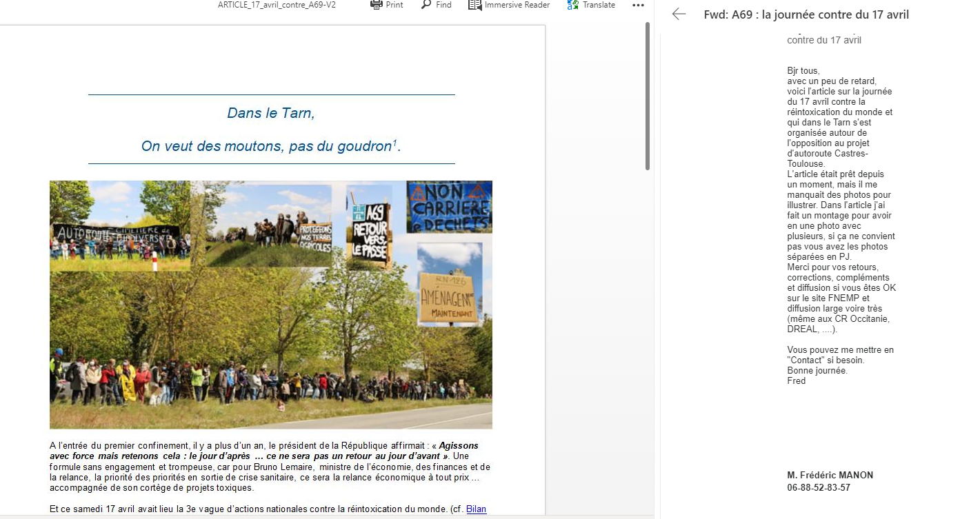Click the email subject 'Fwd: A69 : la journée contre du 17 avril'
The image size is (980, 519).
coord(806,14)
